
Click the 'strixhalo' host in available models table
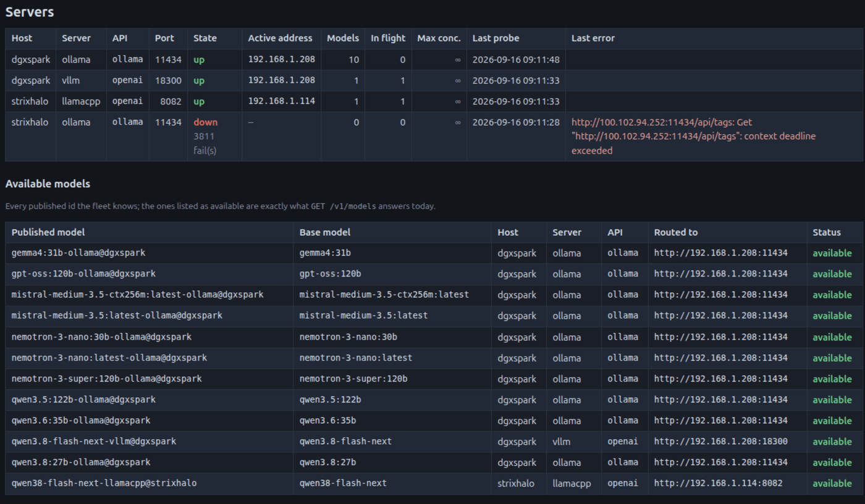pos(516,483)
